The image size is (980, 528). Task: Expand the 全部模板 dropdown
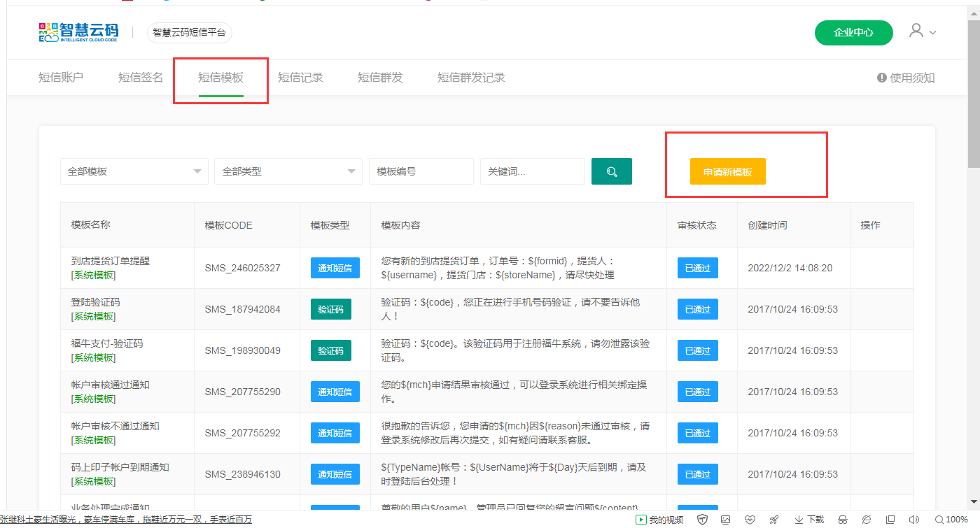pyautogui.click(x=134, y=171)
